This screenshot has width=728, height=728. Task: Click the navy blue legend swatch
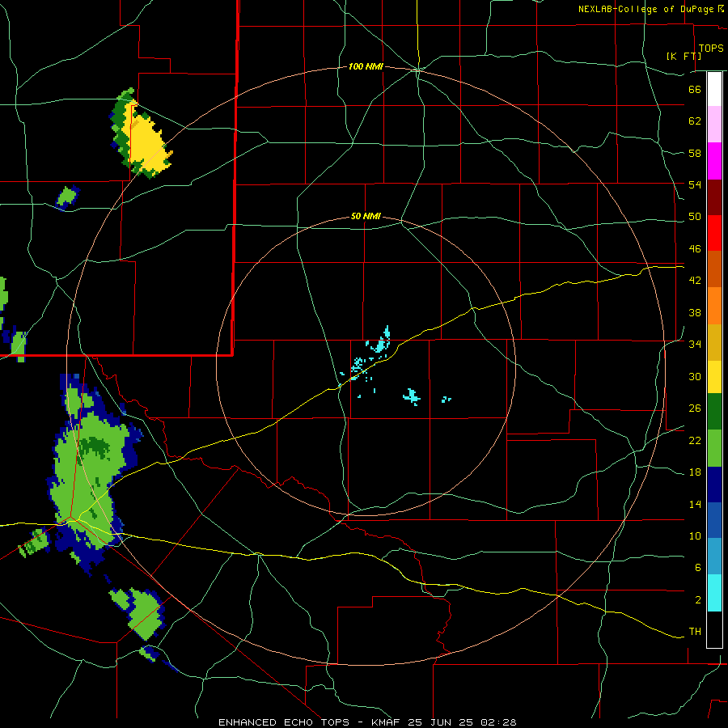tap(714, 485)
